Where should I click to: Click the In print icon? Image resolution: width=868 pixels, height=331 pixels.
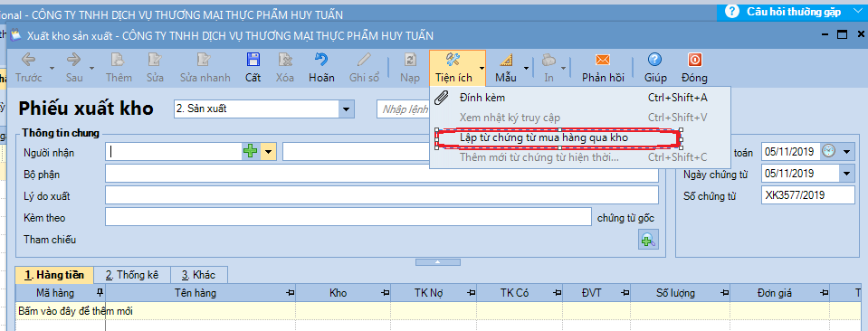tap(548, 59)
